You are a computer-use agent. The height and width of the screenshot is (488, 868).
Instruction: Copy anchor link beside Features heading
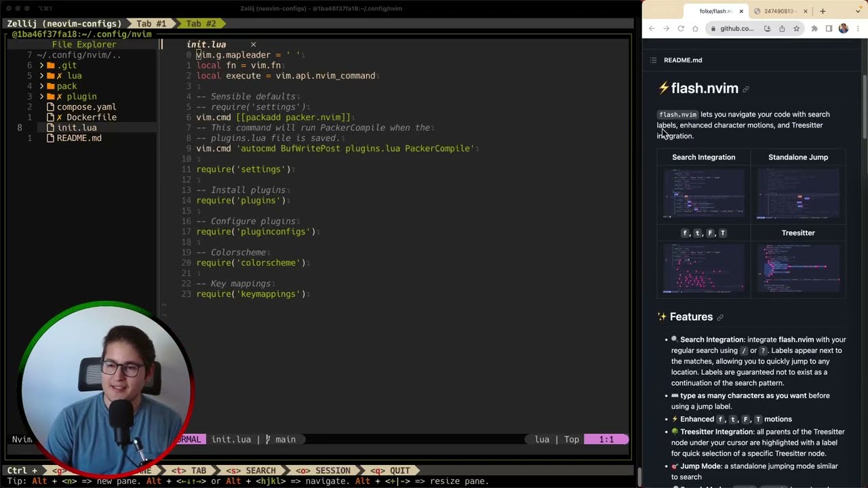point(720,317)
